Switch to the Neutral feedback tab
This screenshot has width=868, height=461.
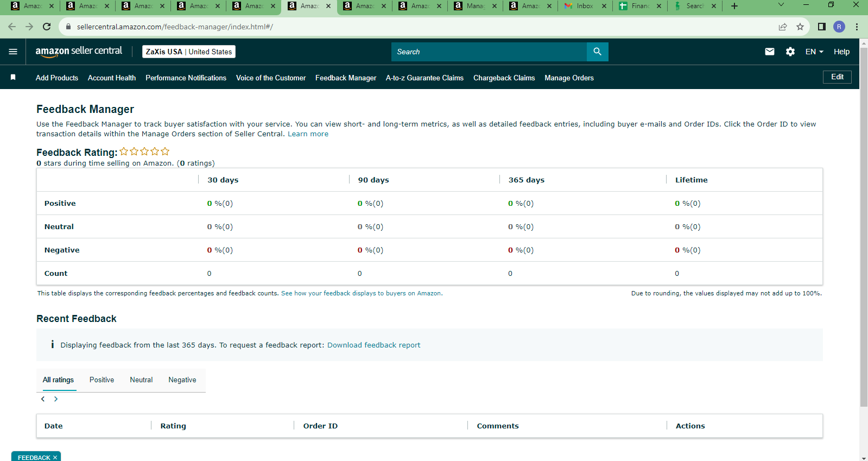[x=141, y=380]
